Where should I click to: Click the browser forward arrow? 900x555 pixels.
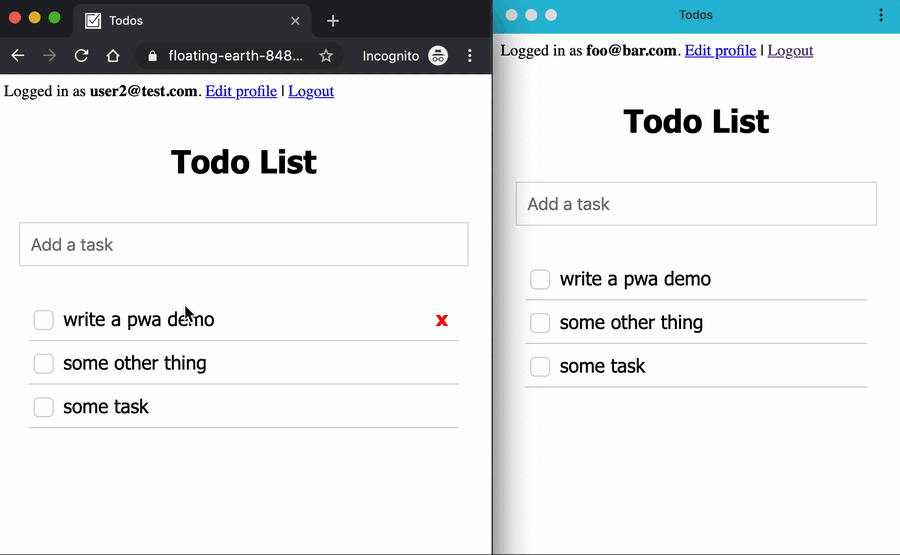[x=49, y=56]
